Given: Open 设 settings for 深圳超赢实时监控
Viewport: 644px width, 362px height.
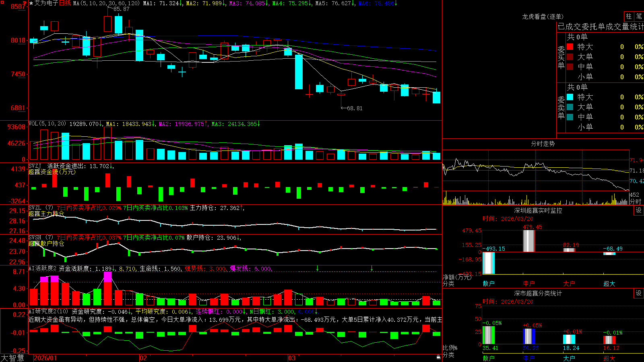Looking at the screenshot, I should 639,210.
